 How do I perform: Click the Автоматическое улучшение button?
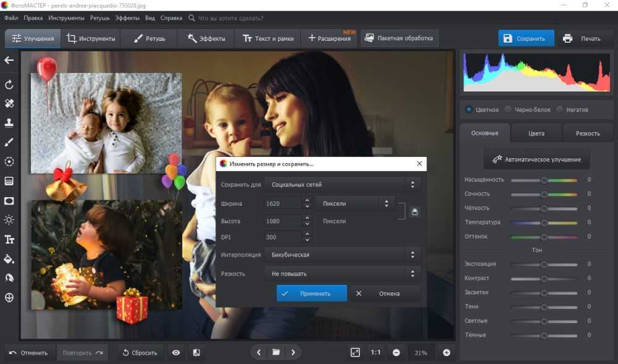coord(536,159)
